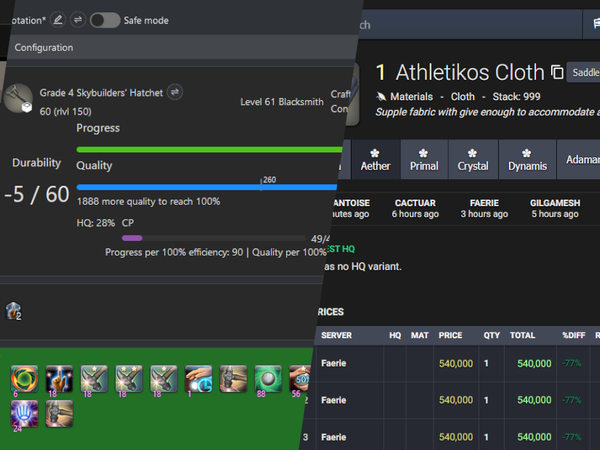
Task: Click the blue Quality bar
Action: click(207, 187)
